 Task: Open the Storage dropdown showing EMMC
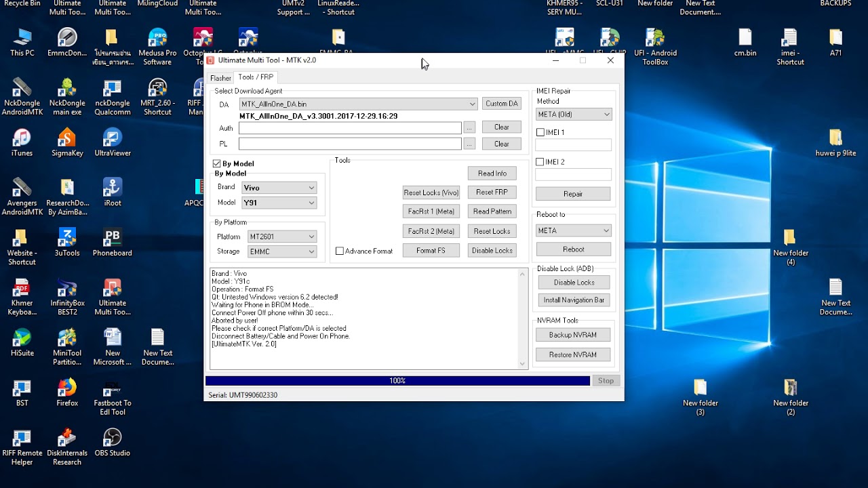[x=282, y=251]
